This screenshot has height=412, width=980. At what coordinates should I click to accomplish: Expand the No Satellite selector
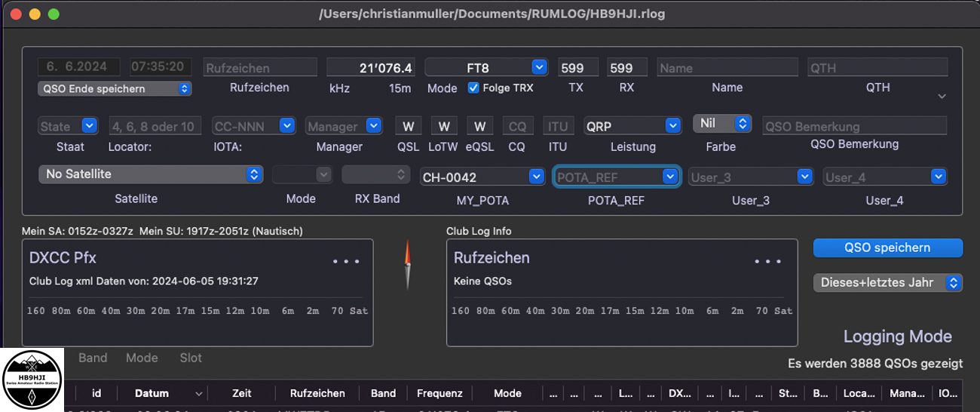tap(150, 174)
